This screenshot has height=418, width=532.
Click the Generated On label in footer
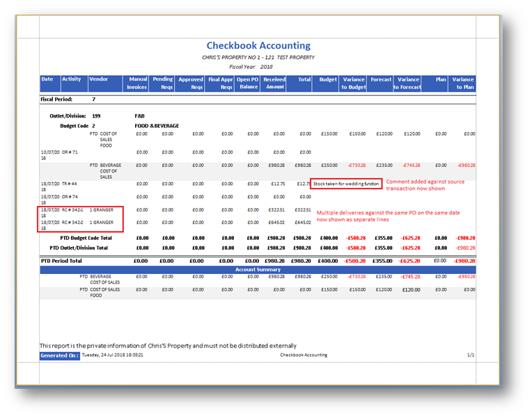coord(59,355)
